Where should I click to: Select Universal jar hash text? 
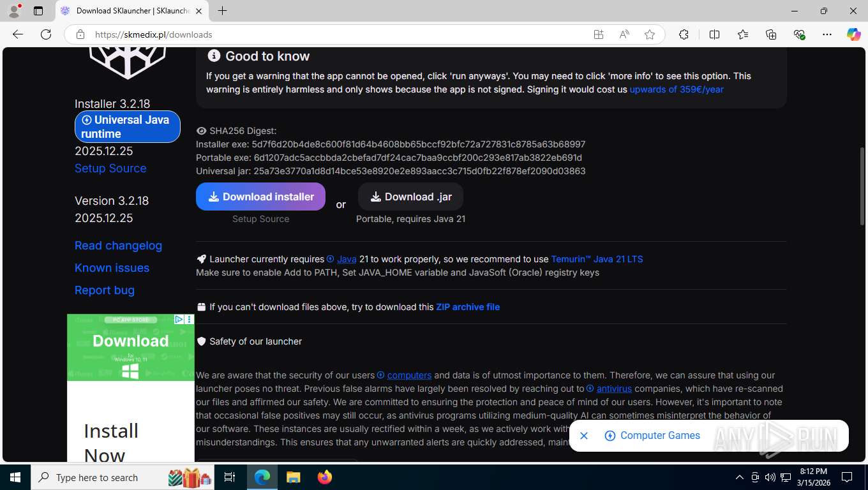pyautogui.click(x=419, y=171)
